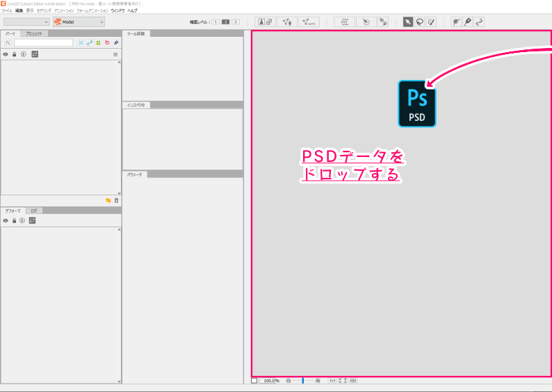This screenshot has width=552, height=392.
Task: Switch to the ログ tab
Action: 34,211
